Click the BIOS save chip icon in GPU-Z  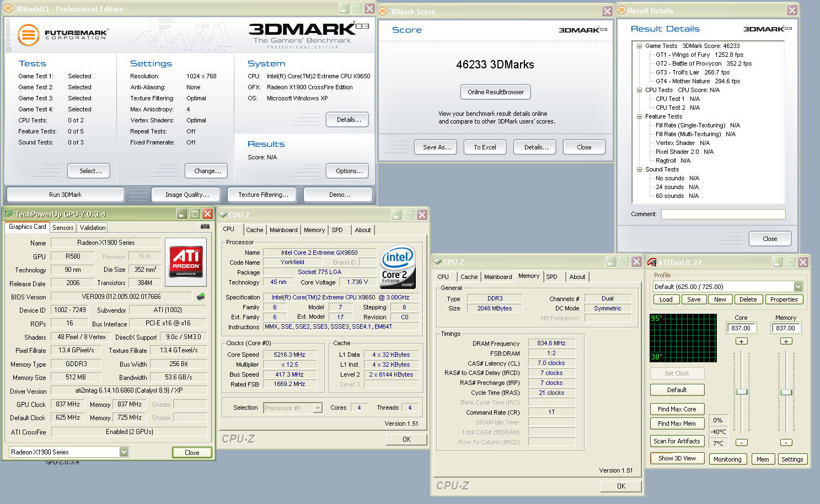click(201, 297)
